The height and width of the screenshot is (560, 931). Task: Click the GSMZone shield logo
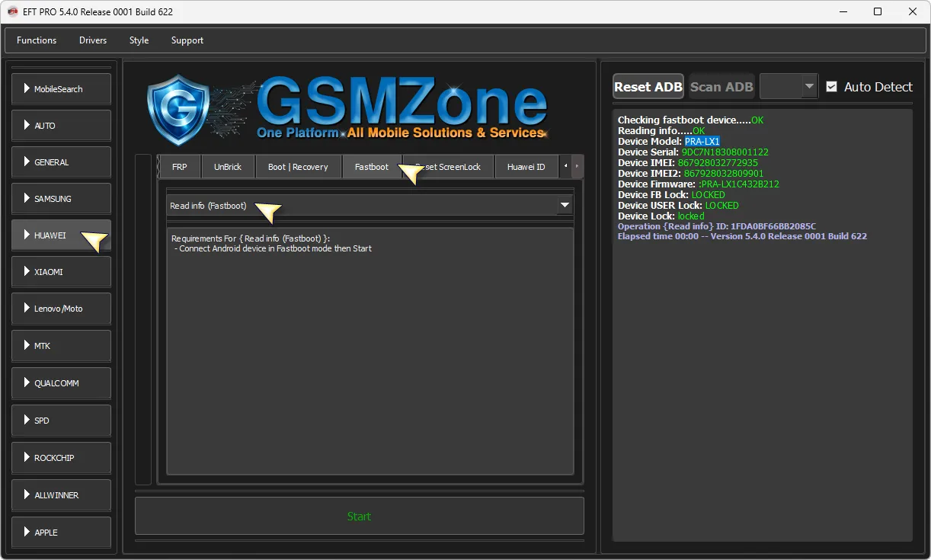tap(177, 110)
